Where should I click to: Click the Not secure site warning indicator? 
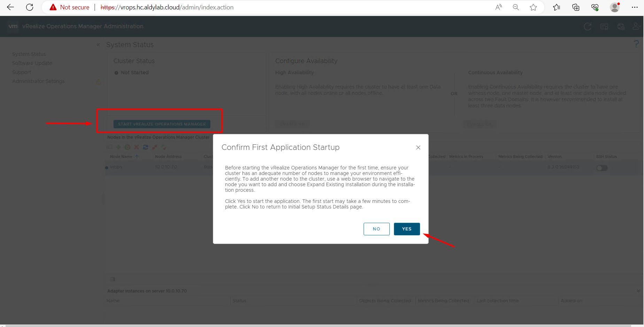(70, 7)
